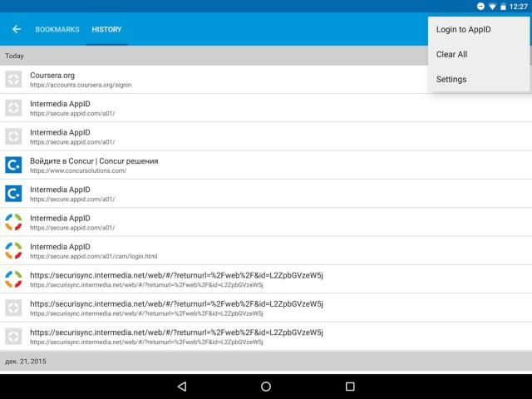Choose Login to AppID from menu

click(463, 30)
